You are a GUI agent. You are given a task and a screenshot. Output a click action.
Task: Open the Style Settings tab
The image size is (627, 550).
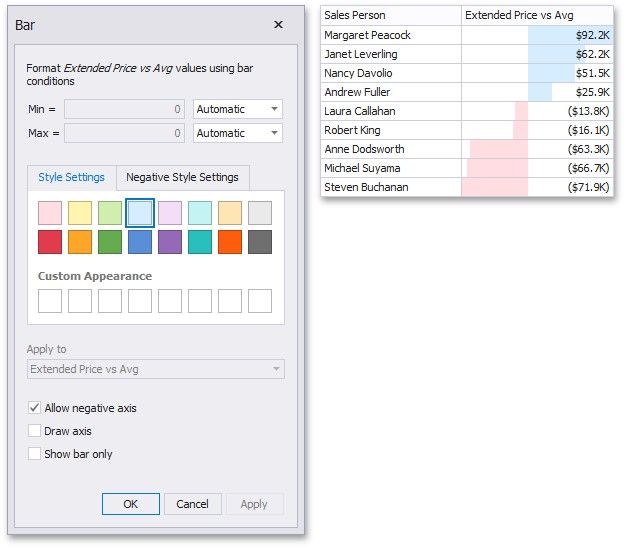click(x=71, y=178)
